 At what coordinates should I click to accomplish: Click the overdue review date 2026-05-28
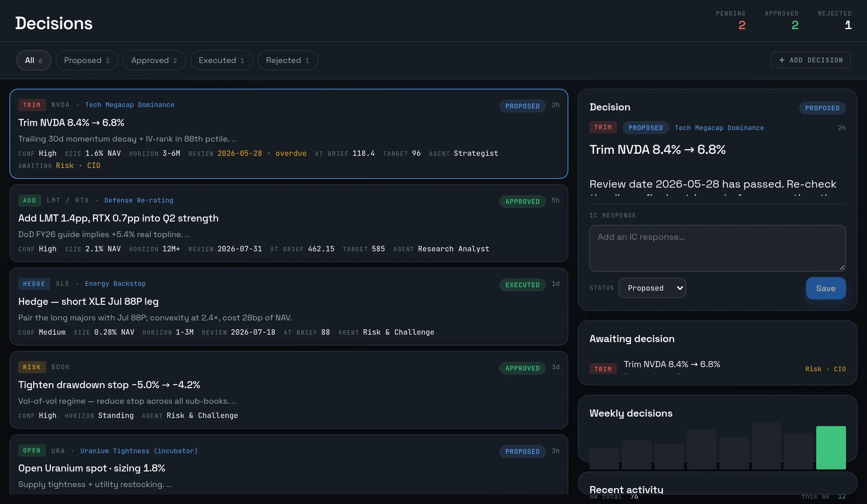click(x=262, y=153)
